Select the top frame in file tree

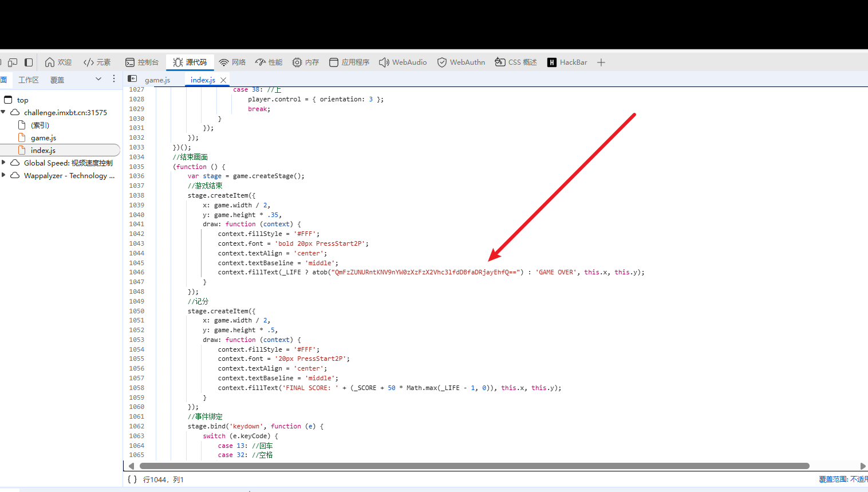[x=23, y=100]
